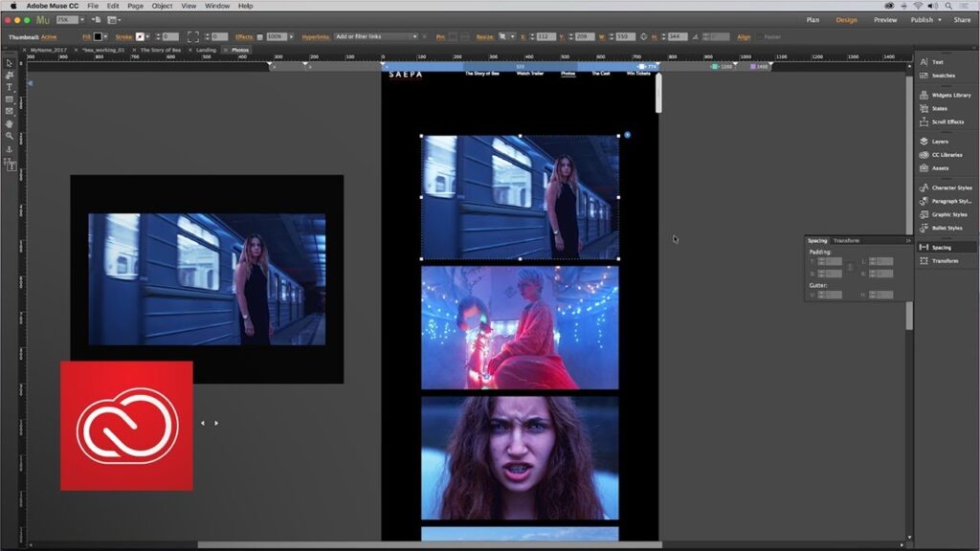Open the Layers panel

click(940, 142)
